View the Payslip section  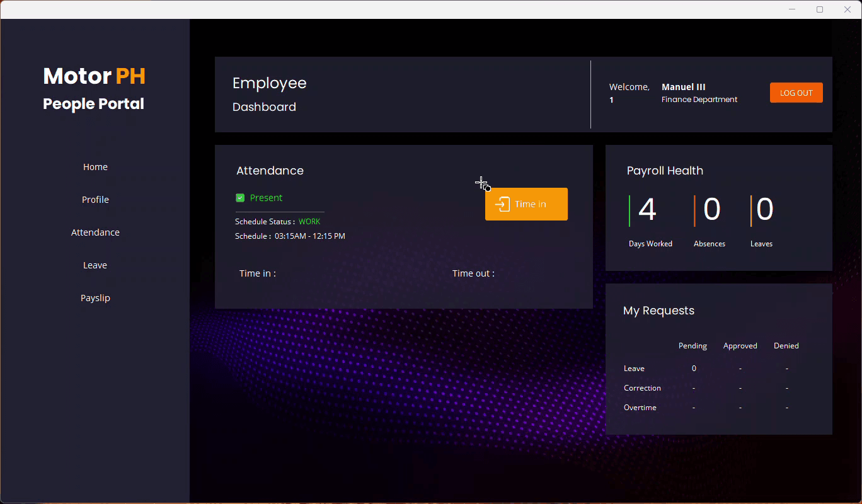pos(95,297)
